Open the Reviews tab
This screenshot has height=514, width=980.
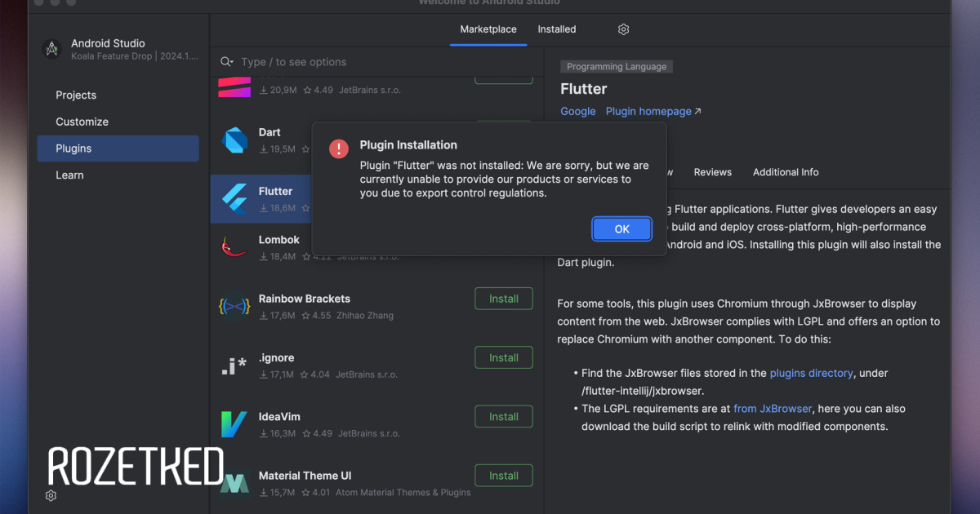click(713, 172)
